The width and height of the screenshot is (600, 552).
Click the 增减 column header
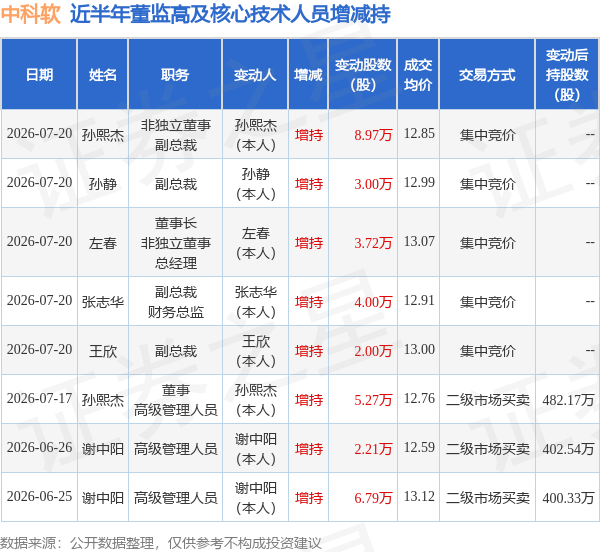click(308, 74)
